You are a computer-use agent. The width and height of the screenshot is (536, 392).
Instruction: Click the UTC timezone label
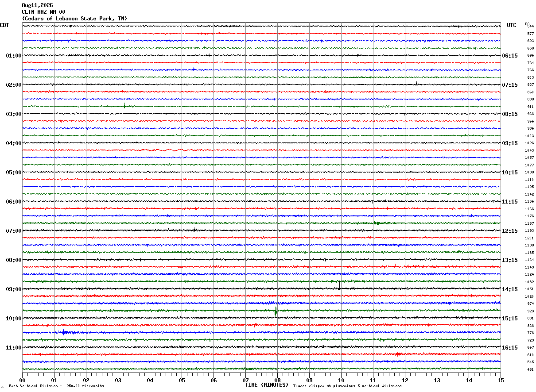[512, 25]
